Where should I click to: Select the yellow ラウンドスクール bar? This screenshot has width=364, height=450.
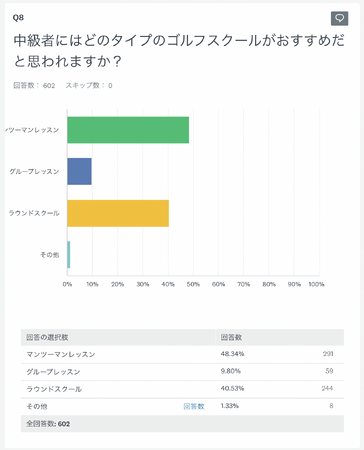tap(118, 213)
